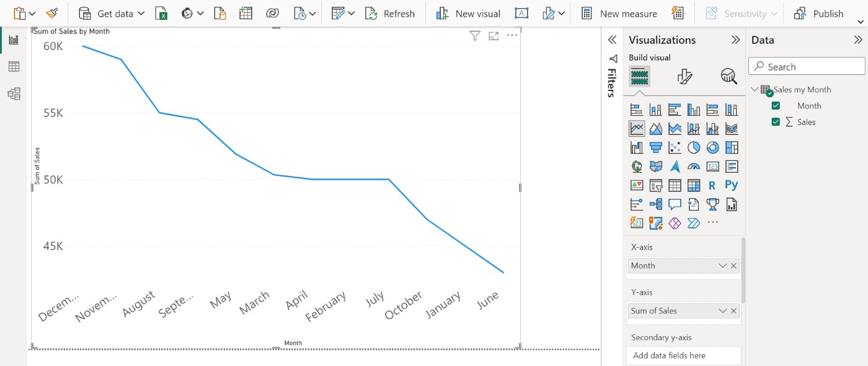
Task: Select the Python visual icon
Action: [732, 185]
